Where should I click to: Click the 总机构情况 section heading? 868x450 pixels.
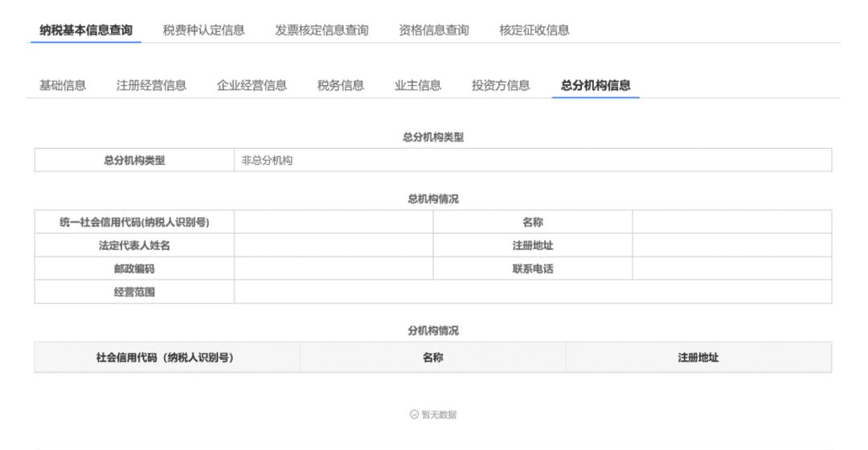click(x=433, y=198)
